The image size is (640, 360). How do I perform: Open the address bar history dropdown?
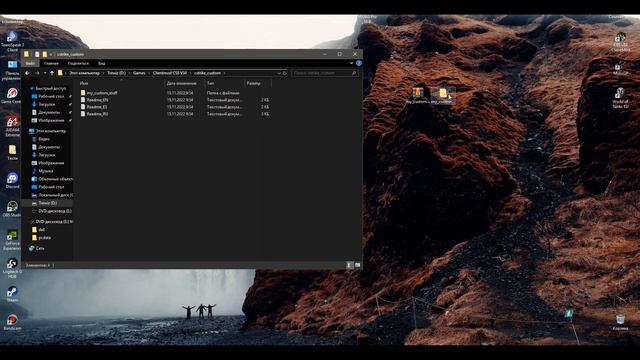point(278,73)
